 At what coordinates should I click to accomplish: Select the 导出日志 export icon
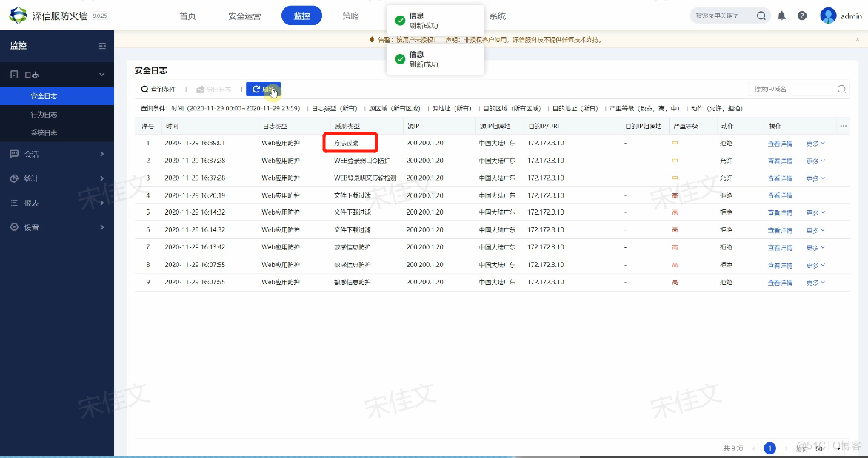pos(200,89)
